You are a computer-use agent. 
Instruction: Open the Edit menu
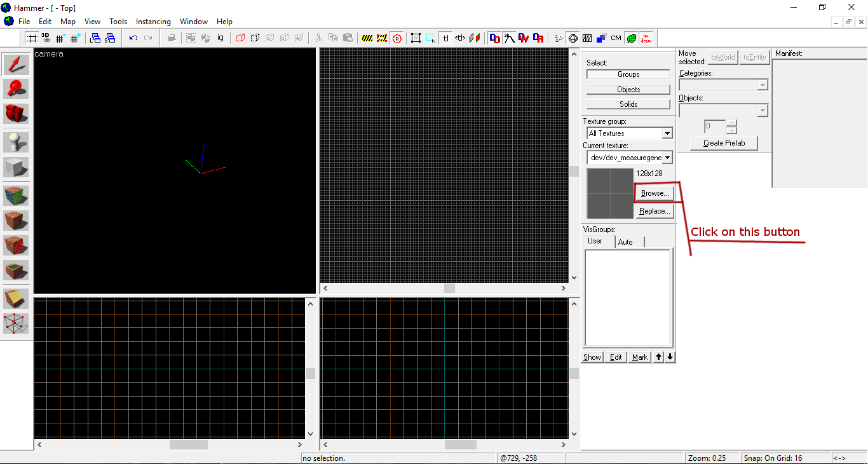pos(45,22)
